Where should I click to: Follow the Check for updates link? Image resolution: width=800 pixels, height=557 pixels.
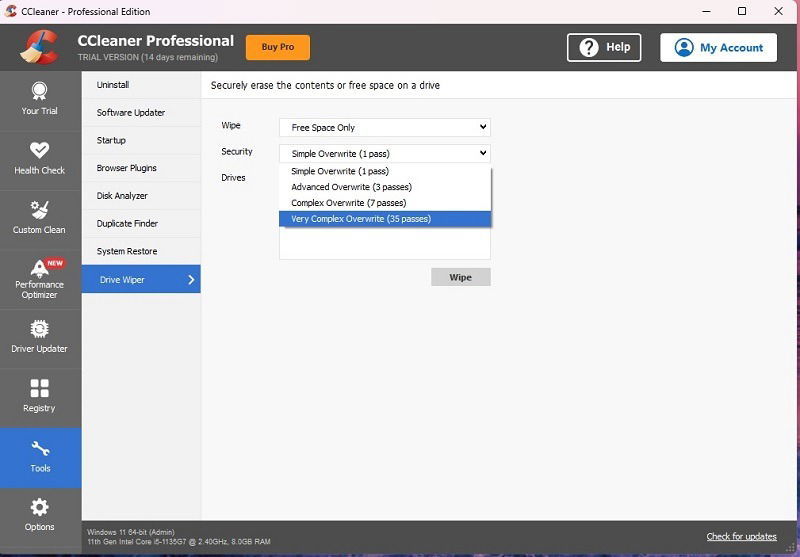[741, 537]
